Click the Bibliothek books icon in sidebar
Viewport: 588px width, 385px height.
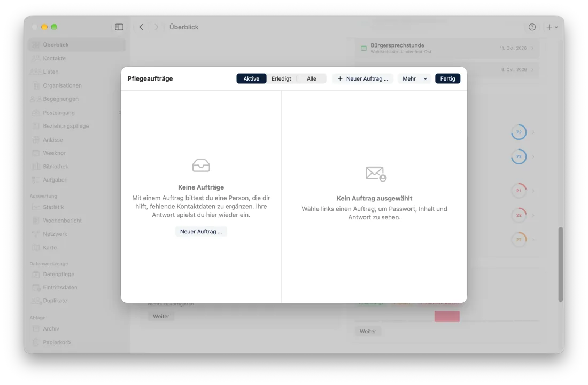pos(36,167)
